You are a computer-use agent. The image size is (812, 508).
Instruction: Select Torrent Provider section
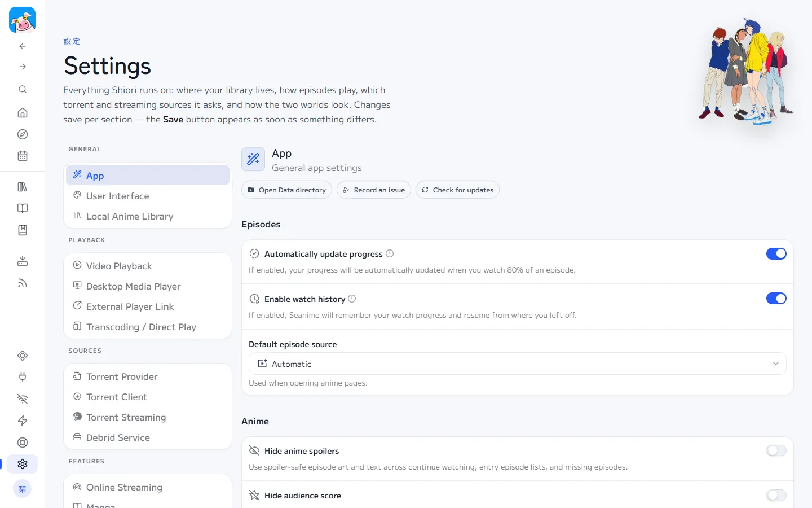click(148, 376)
